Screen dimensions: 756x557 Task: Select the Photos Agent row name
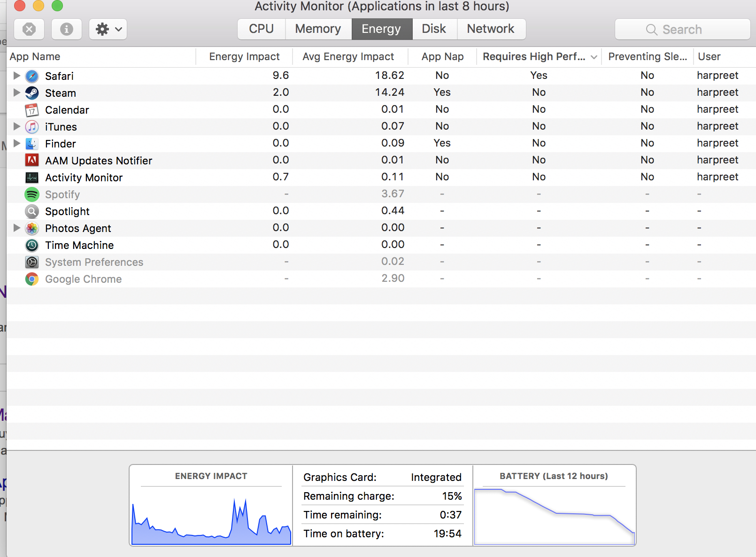click(x=78, y=228)
